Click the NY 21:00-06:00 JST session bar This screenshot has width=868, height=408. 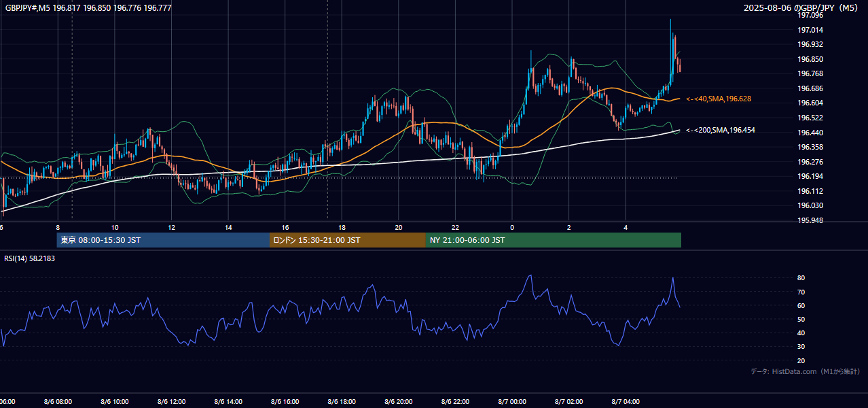click(x=554, y=240)
